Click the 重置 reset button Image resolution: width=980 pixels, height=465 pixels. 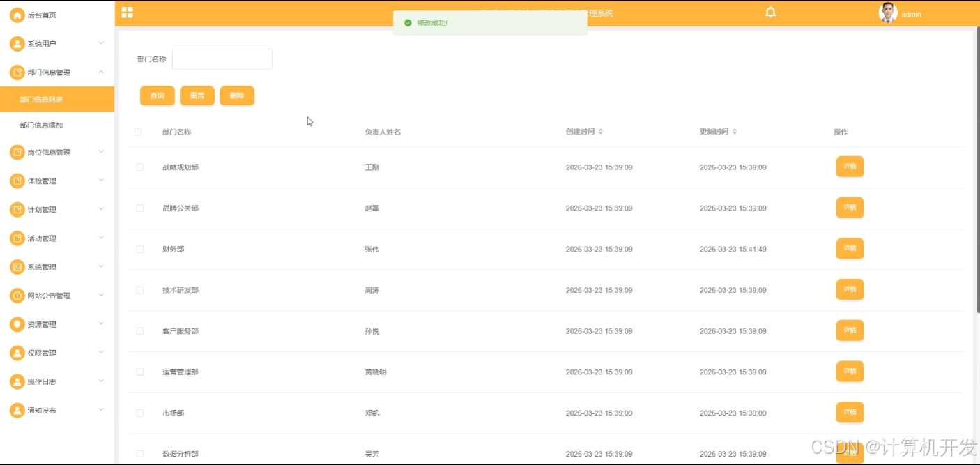pyautogui.click(x=197, y=96)
